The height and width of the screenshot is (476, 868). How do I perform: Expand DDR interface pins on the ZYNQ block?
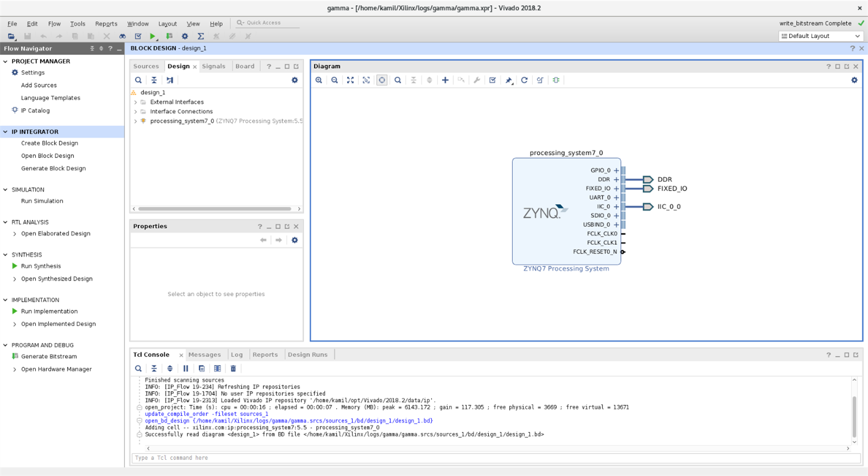[x=617, y=180]
